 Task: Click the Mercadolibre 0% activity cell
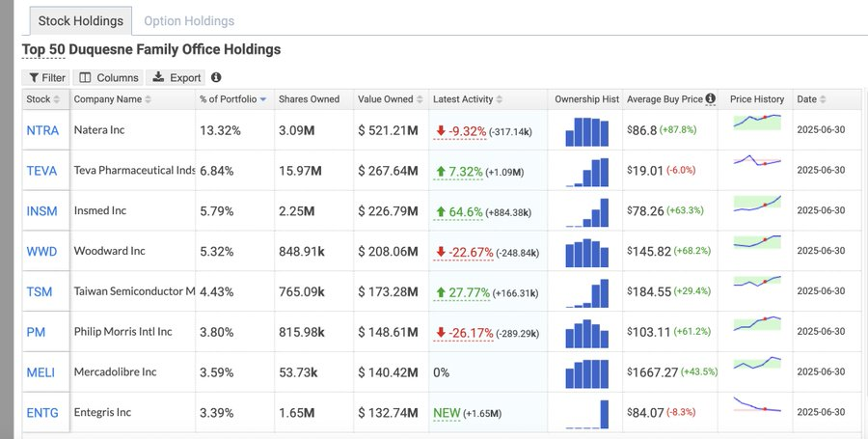[441, 372]
